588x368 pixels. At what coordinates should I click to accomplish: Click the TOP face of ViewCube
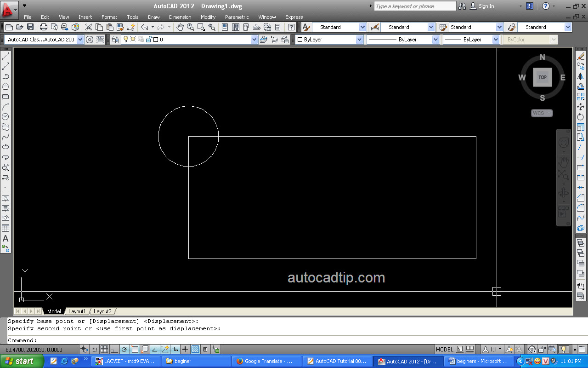[x=543, y=77]
